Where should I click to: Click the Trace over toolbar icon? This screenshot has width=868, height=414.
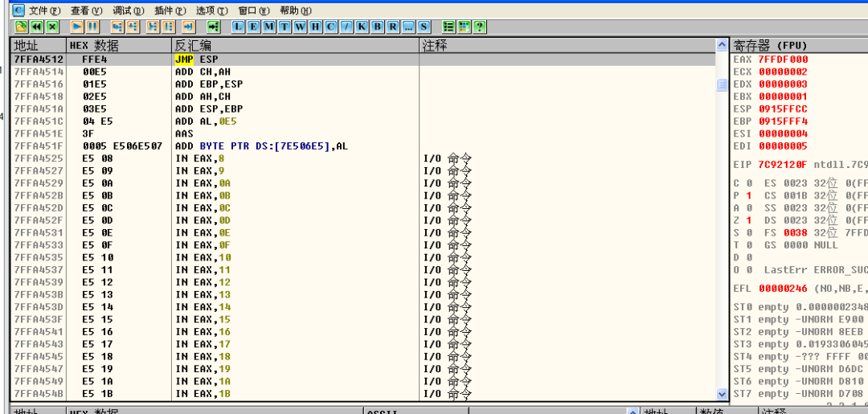point(168,27)
